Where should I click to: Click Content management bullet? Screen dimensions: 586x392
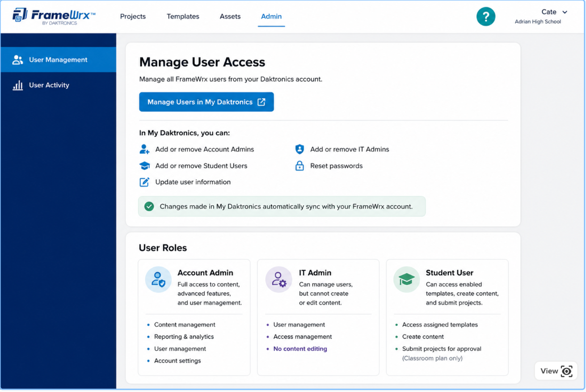pyautogui.click(x=185, y=325)
